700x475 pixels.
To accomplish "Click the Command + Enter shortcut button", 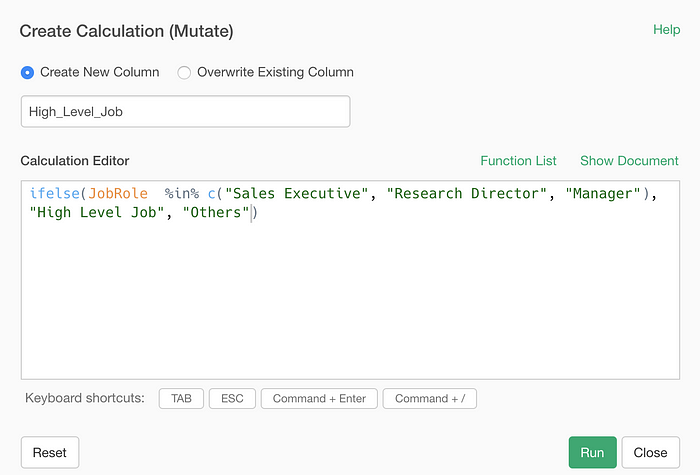I will click(319, 398).
